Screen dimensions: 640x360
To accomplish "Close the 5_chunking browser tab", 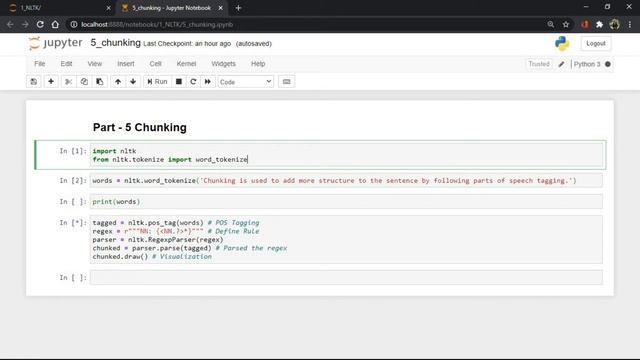I will 220,8.
